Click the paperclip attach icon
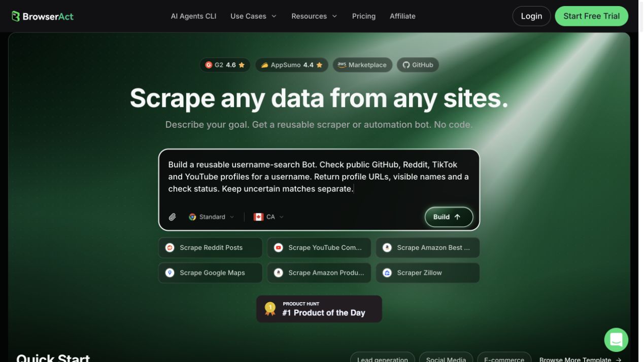Screen dimensions: 644x362 173,217
